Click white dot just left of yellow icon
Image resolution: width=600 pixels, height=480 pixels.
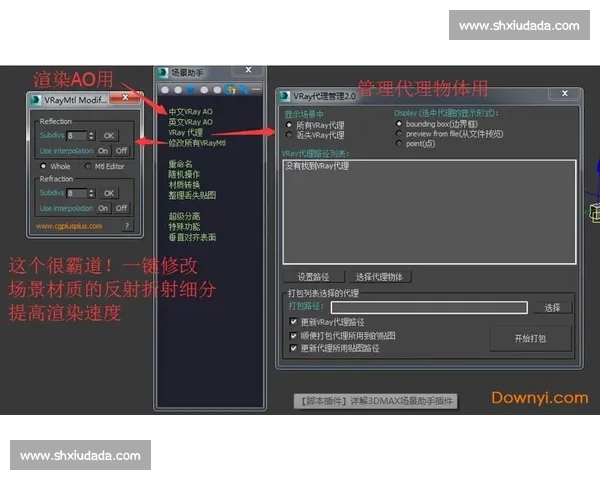click(217, 90)
